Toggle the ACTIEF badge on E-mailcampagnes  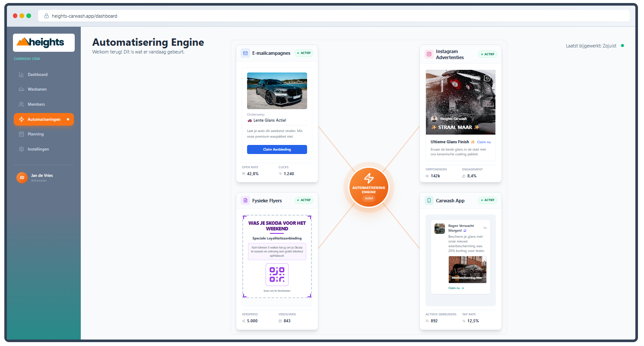tap(304, 53)
